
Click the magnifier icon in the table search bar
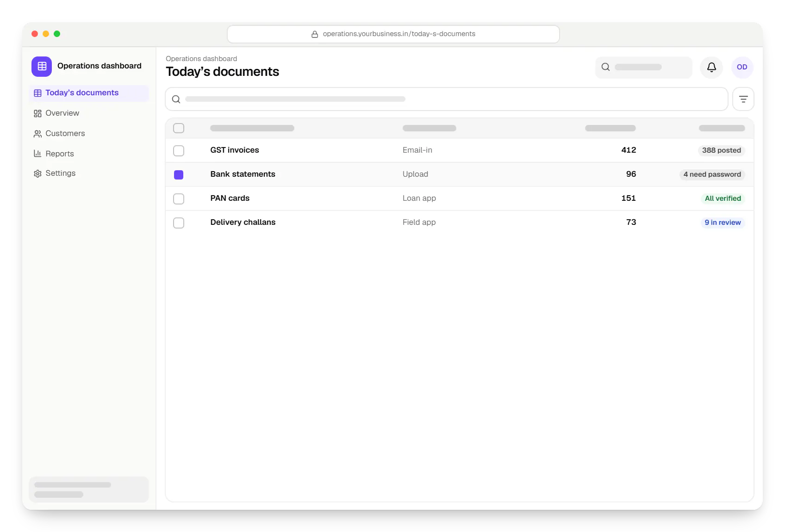click(176, 99)
